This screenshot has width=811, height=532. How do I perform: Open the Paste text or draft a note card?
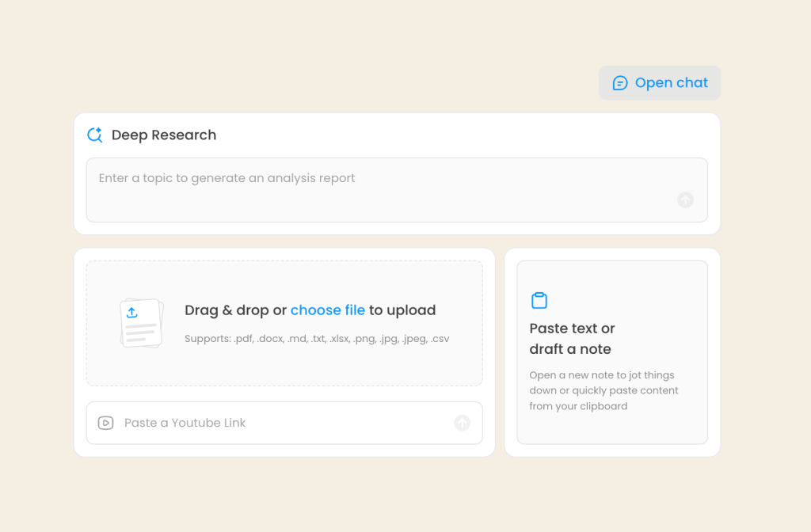612,352
